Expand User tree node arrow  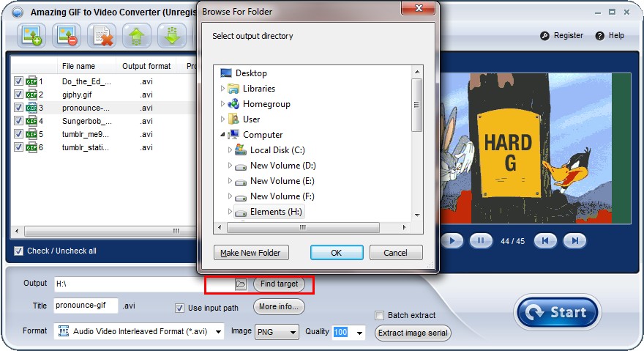[x=222, y=119]
